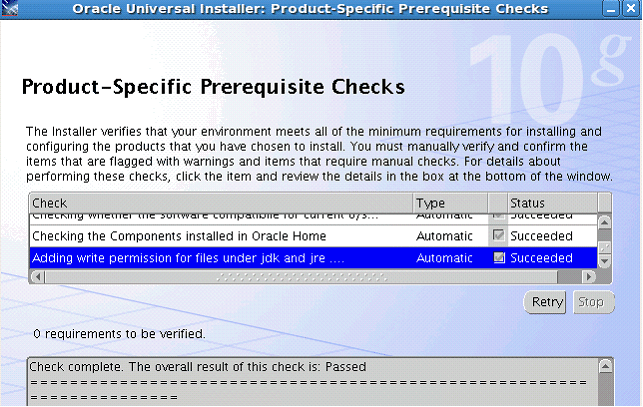The image size is (643, 407).
Task: Click the Oracle installer title bar icon
Action: pyautogui.click(x=9, y=8)
